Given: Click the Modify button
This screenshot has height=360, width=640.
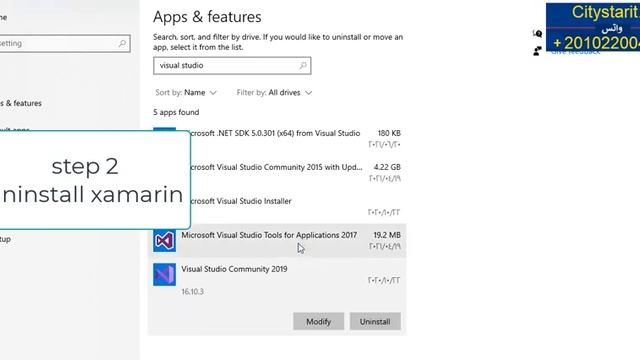Looking at the screenshot, I should [x=318, y=322].
